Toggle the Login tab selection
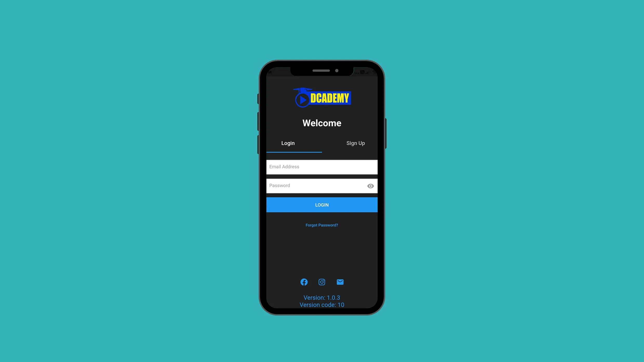644x362 pixels. [288, 143]
